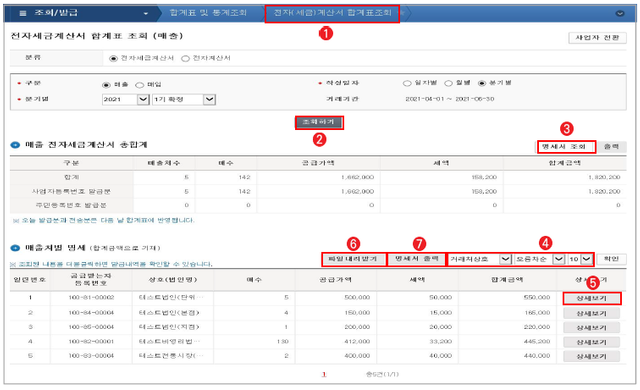Image resolution: width=640 pixels, height=390 pixels.
Task: Select the 일자별 date option
Action: [x=407, y=83]
